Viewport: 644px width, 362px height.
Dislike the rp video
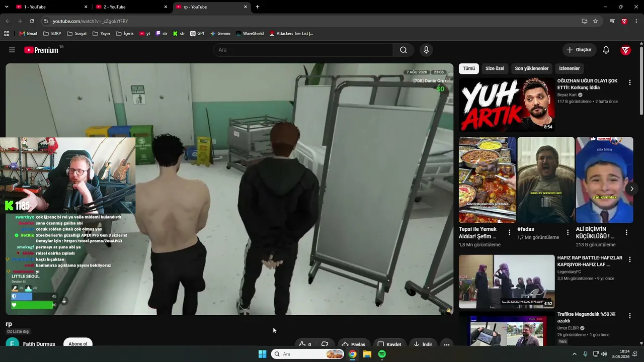tap(325, 344)
